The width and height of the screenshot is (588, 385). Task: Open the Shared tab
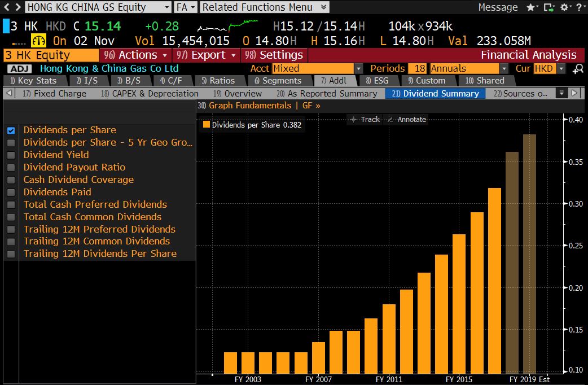pyautogui.click(x=486, y=81)
